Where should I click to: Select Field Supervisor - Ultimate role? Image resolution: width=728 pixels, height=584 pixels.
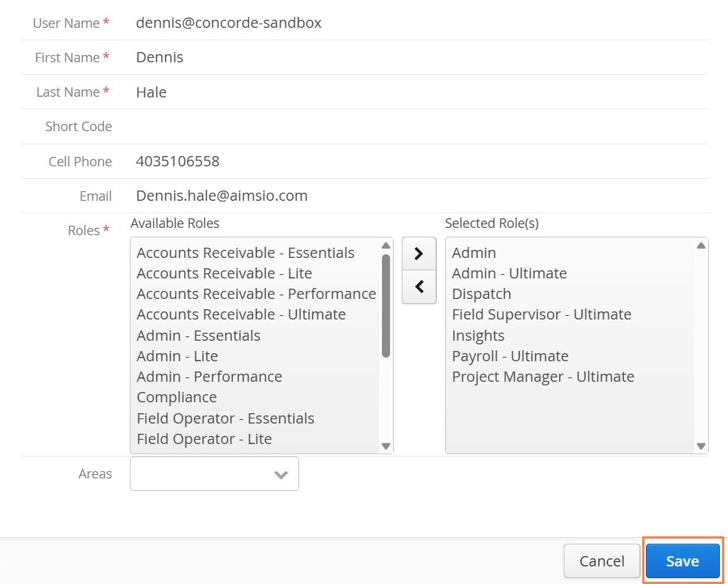point(541,314)
